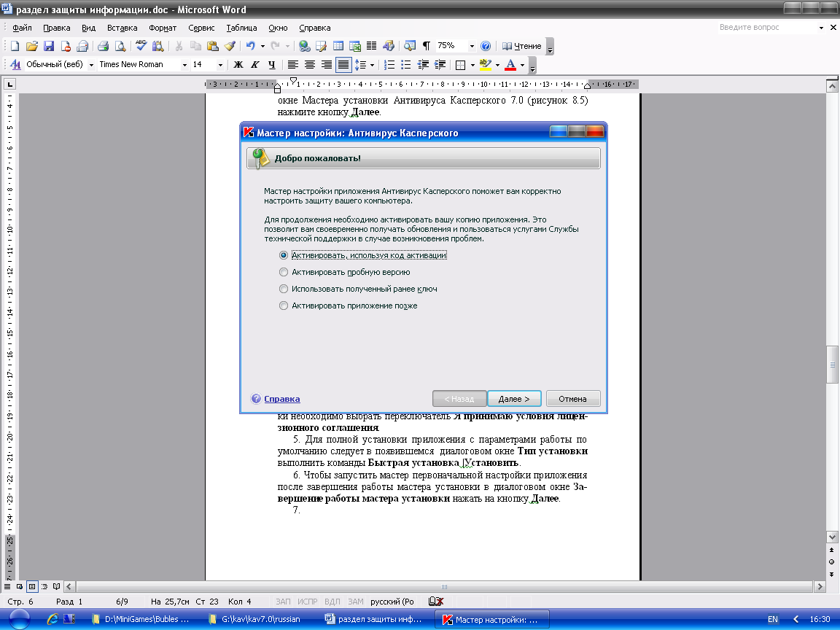Align text right
This screenshot has height=630, width=840.
click(326, 65)
